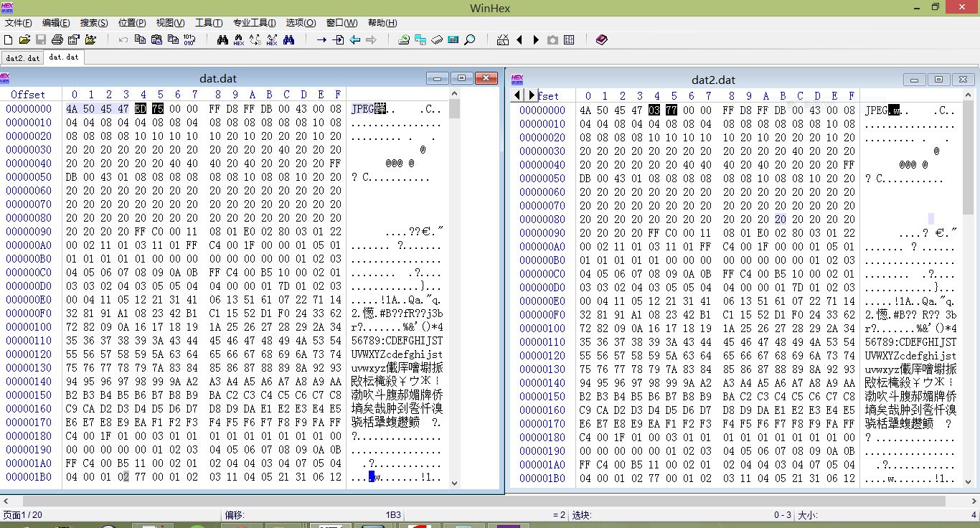Image resolution: width=980 pixels, height=528 pixels.
Task: Click the blue Continue Search binoculars
Action: (288, 39)
